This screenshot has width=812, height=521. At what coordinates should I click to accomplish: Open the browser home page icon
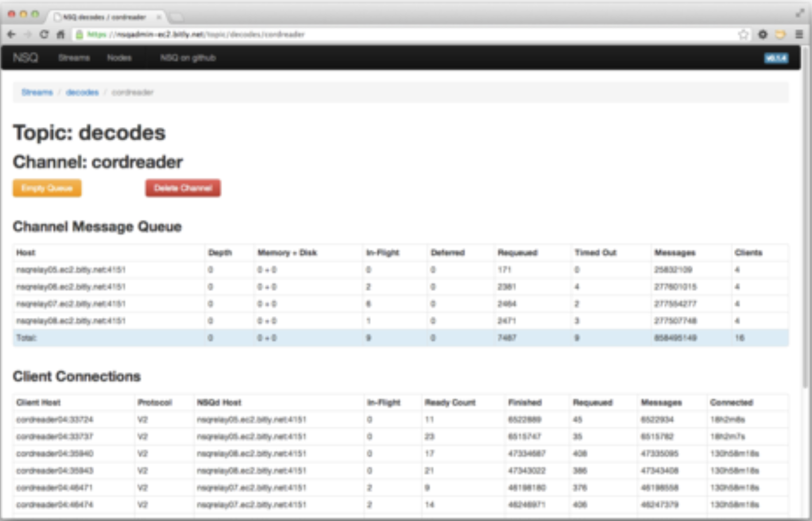pos(60,34)
